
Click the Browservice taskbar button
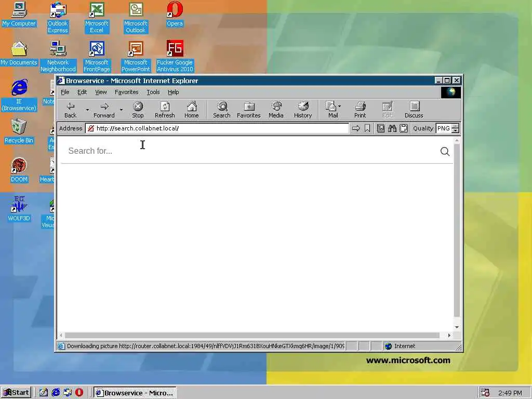135,393
